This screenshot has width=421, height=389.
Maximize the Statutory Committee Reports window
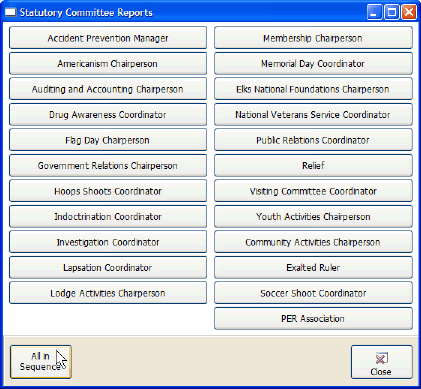[392, 13]
